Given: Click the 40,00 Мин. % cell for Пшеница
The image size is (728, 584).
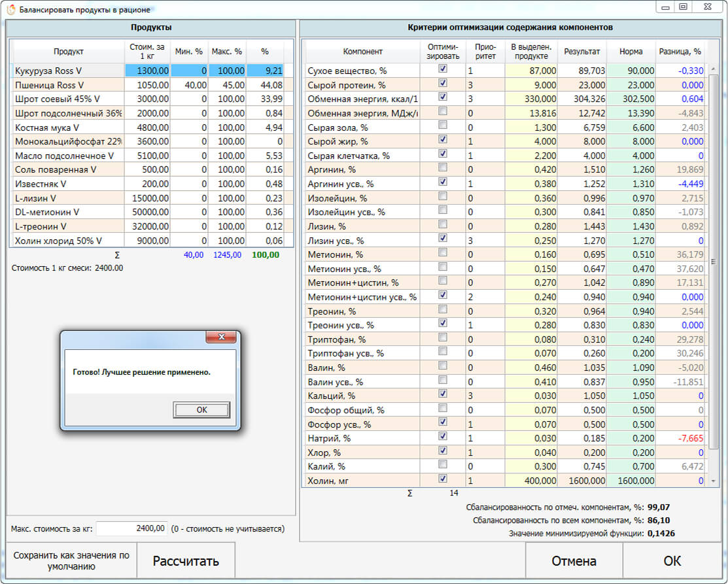Looking at the screenshot, I should 190,85.
